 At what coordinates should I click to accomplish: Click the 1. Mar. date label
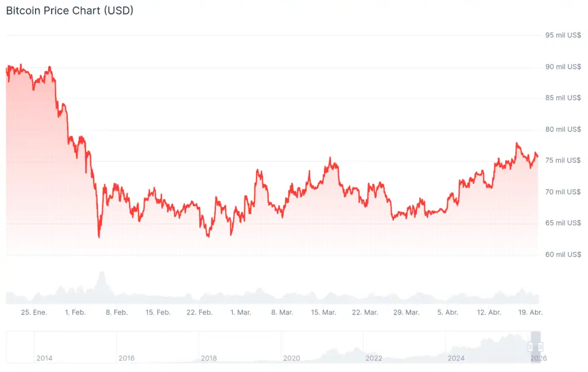241,312
